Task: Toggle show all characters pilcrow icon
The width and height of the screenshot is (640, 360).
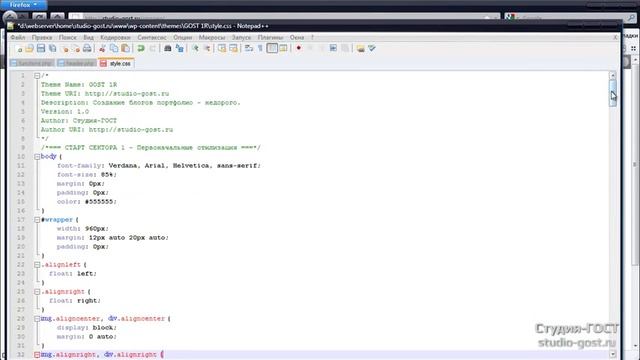Action: point(260,49)
